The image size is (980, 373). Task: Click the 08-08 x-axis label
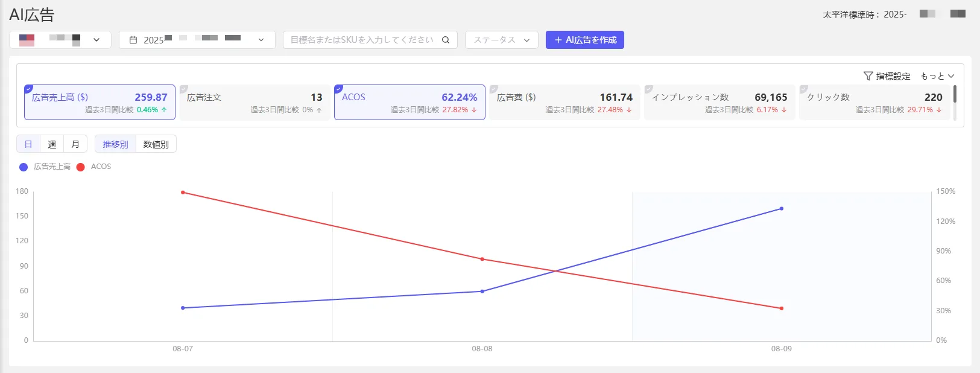[482, 349]
